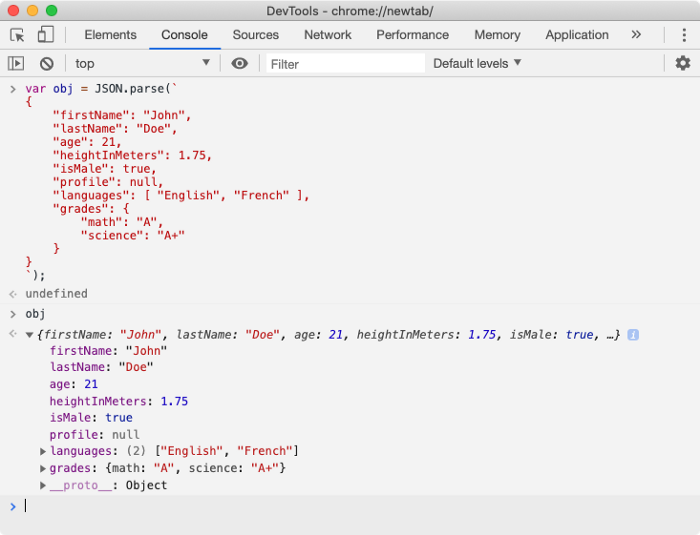Screen dimensions: 700x535
Task: Go to the Sources tab
Action: tap(255, 35)
